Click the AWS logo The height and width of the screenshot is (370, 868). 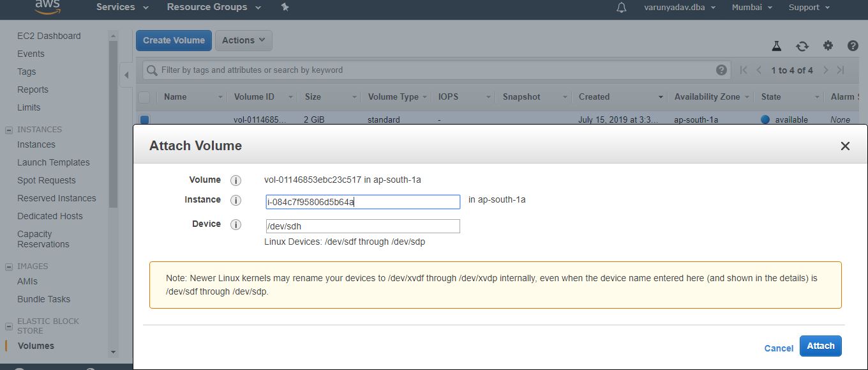48,6
